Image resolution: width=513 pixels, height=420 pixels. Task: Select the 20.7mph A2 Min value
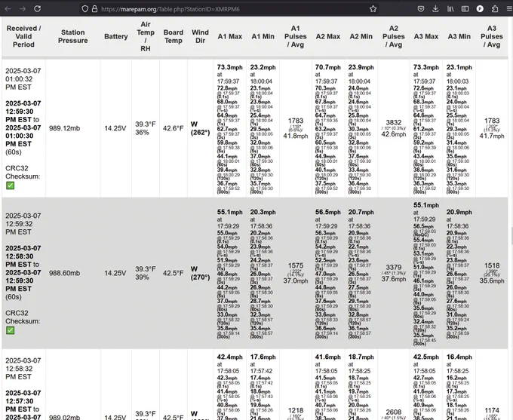(x=361, y=212)
